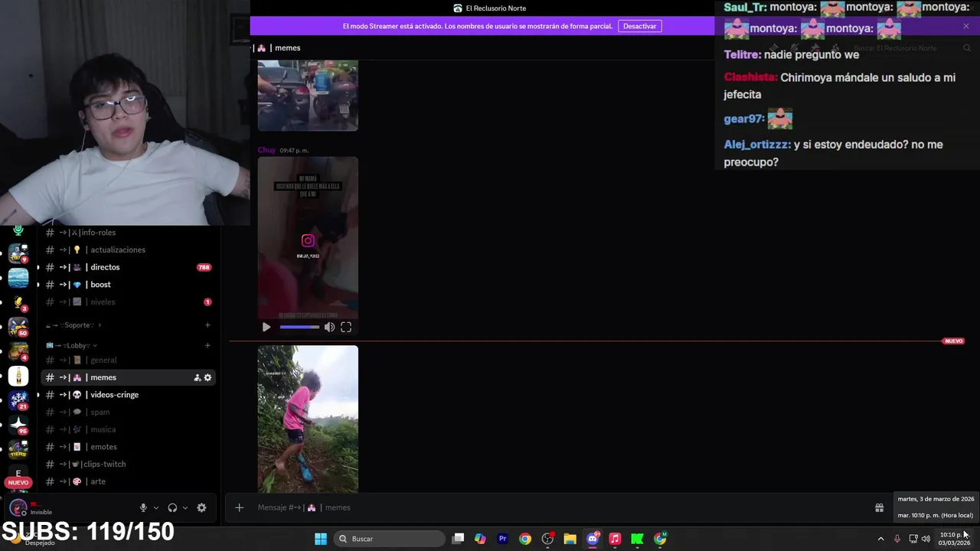Click Windows taskbar Buscar search box
Image resolution: width=980 pixels, height=551 pixels.
390,539
